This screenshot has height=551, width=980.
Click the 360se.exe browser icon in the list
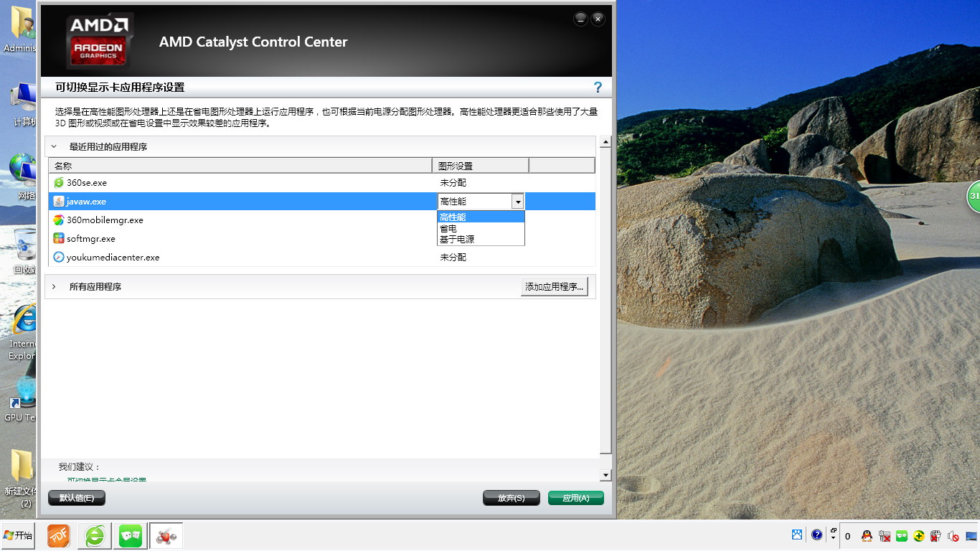pos(59,183)
